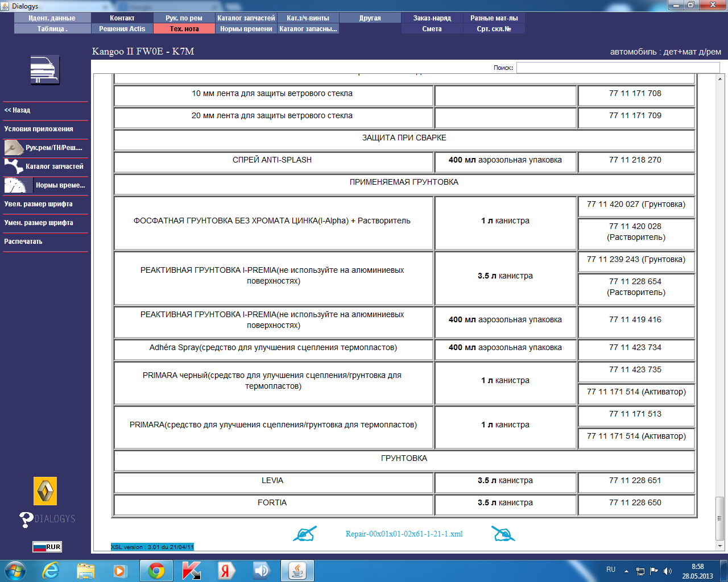Open the Кат.з/ч-винты tab
The height and width of the screenshot is (582, 728).
click(308, 18)
